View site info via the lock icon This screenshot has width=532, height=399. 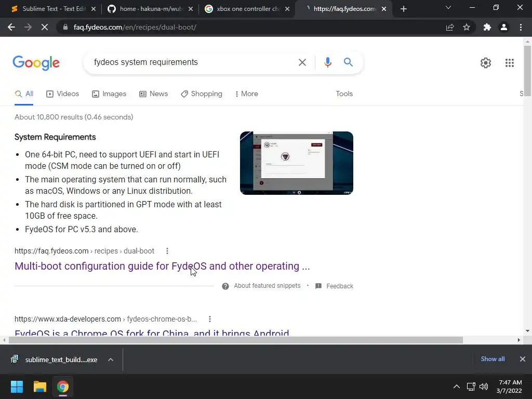(x=65, y=27)
